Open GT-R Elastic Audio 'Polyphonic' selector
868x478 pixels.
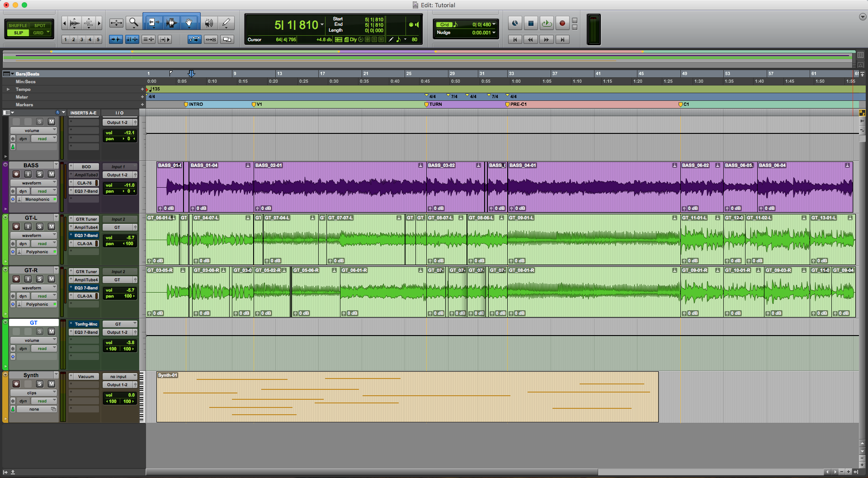click(x=38, y=304)
